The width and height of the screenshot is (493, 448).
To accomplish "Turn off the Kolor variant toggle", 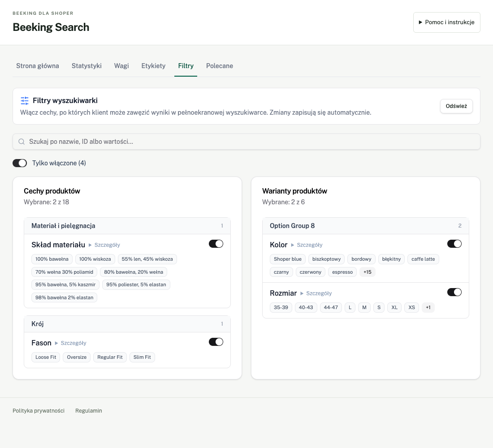I will click(x=454, y=244).
